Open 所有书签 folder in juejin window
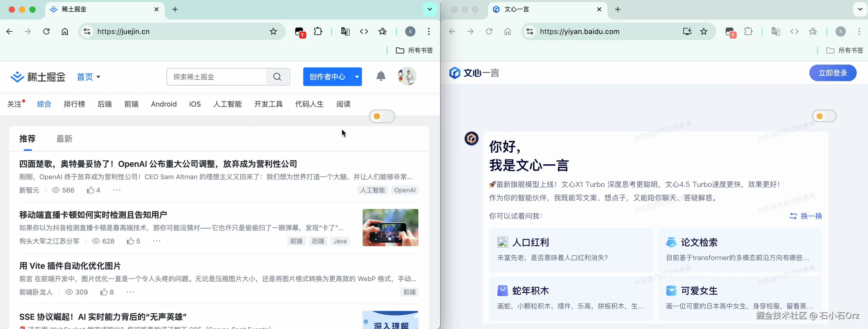868x329 pixels. coord(414,50)
